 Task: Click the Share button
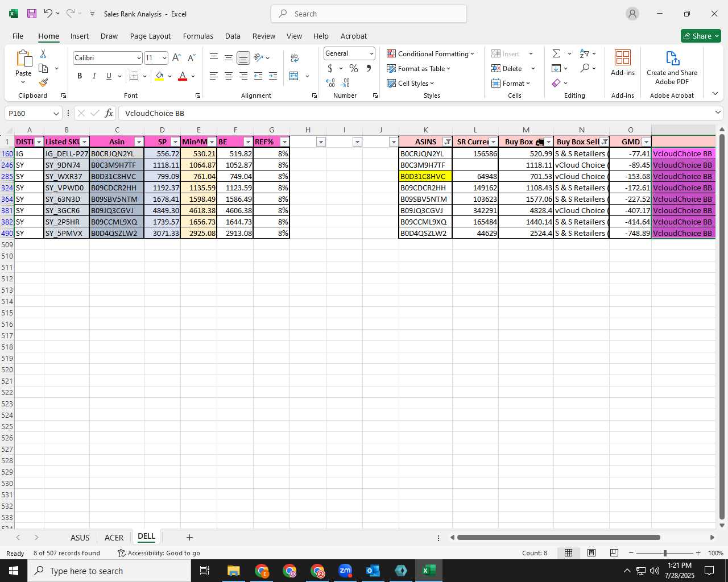[x=701, y=36]
